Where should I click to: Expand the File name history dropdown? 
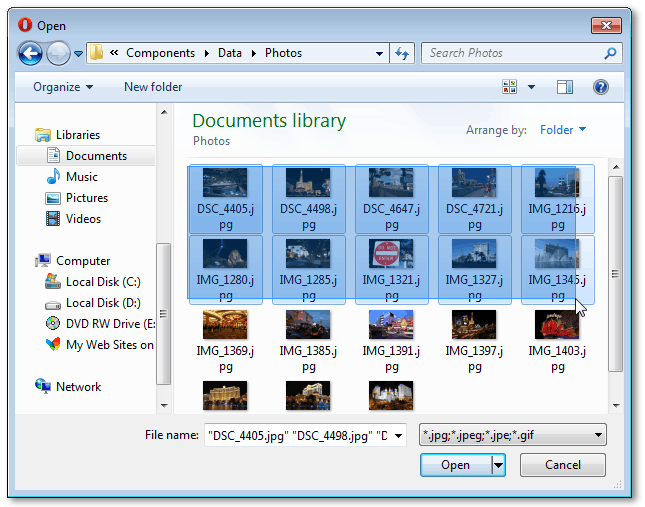[x=398, y=435]
